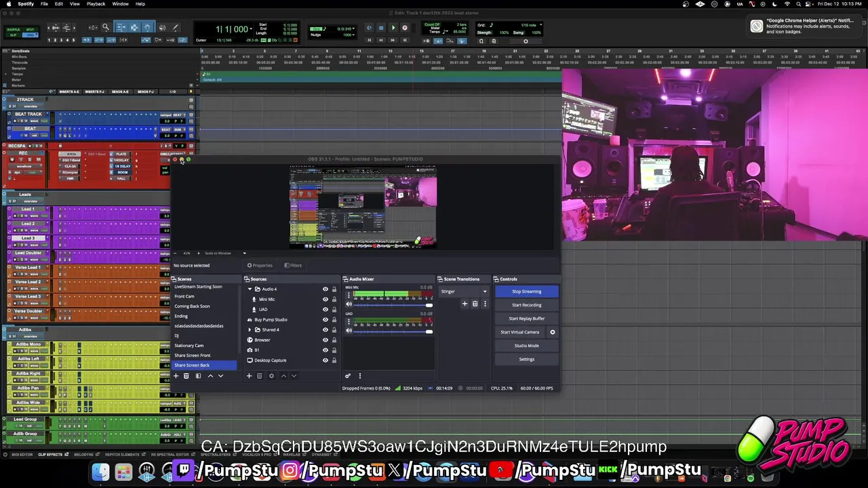
Task: Open Audio Mixer menu dots beside the gears icon
Action: [360, 375]
